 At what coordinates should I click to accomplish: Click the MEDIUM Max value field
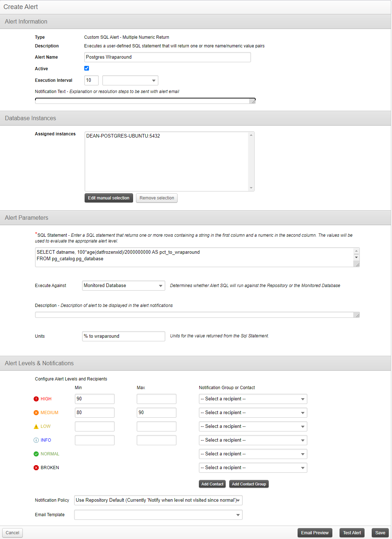pyautogui.click(x=157, y=413)
